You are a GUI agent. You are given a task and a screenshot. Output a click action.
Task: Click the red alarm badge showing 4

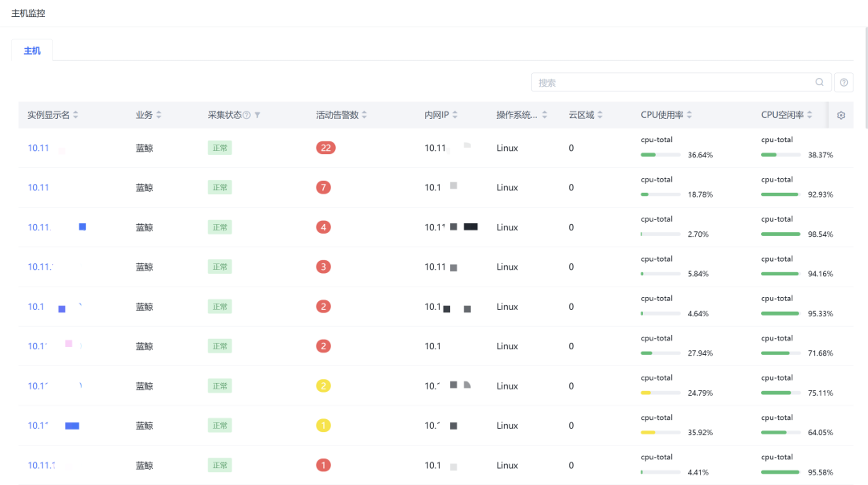(323, 227)
